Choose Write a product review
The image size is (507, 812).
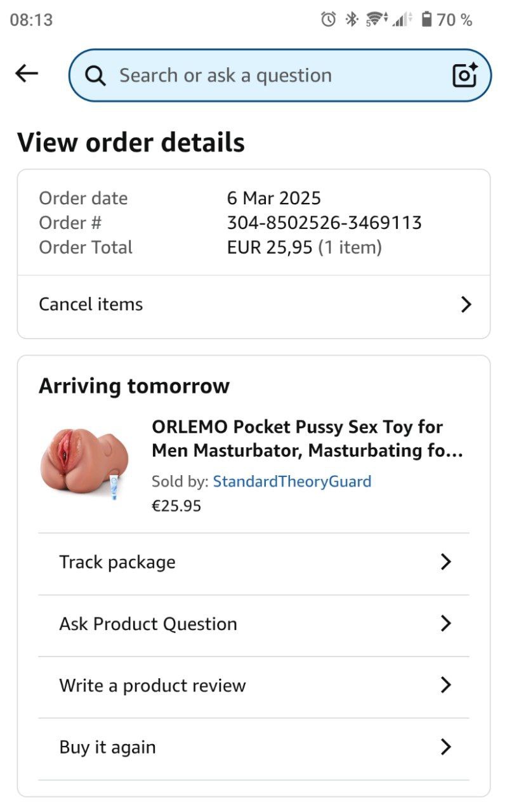click(152, 685)
